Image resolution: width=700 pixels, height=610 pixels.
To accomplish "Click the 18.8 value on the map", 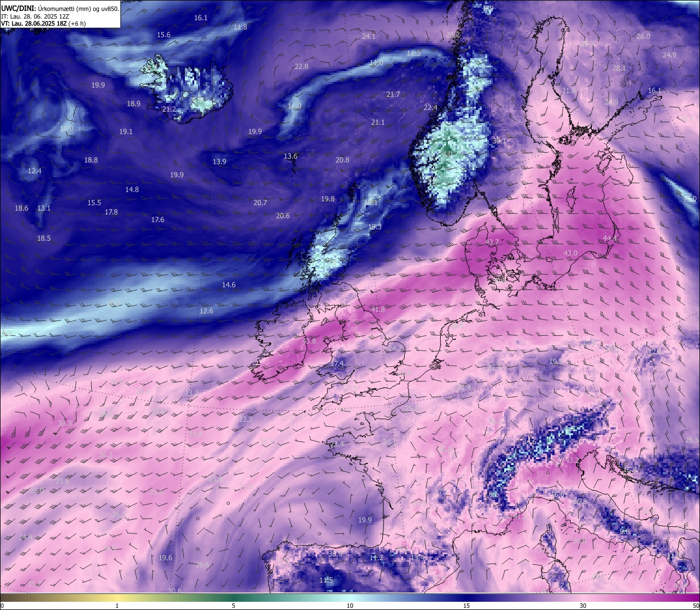I will (x=91, y=160).
